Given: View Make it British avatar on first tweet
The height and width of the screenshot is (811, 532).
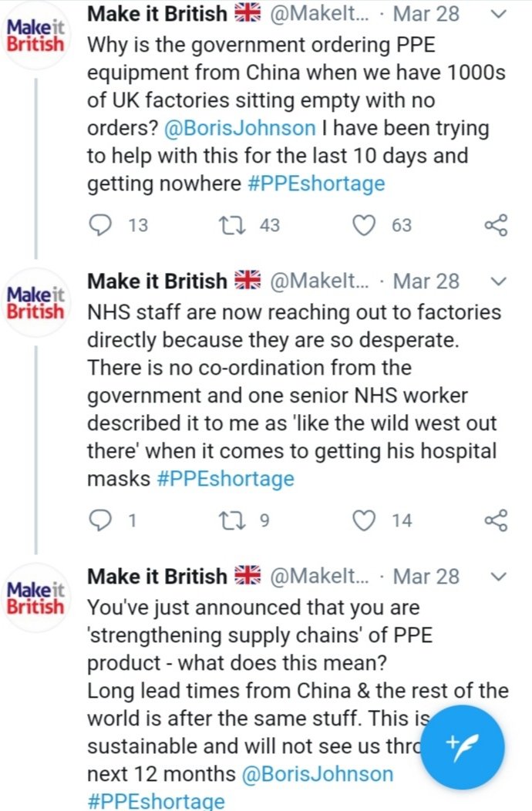Looking at the screenshot, I should point(36,35).
